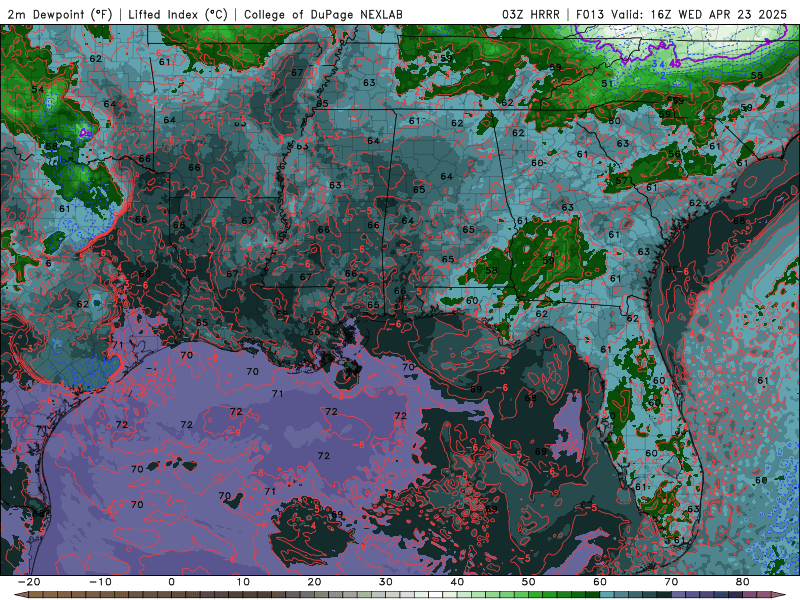Click the "Lifted Index (°C)" header label

(178, 14)
